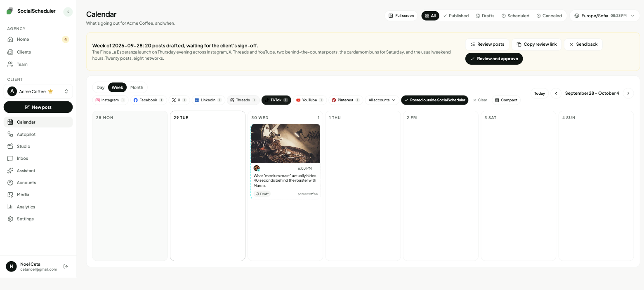Image resolution: width=644 pixels, height=290 pixels.
Task: Open the Media library
Action: pyautogui.click(x=38, y=194)
